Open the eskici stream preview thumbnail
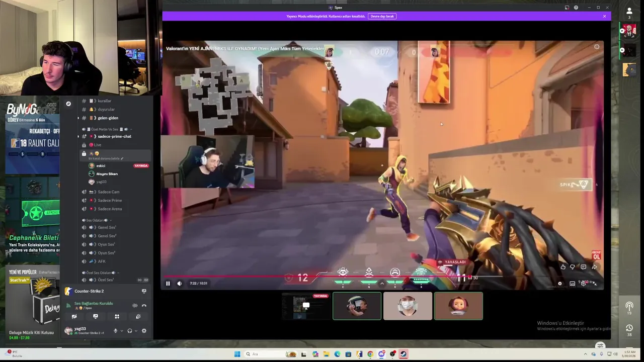The image size is (644, 362). click(x=305, y=306)
